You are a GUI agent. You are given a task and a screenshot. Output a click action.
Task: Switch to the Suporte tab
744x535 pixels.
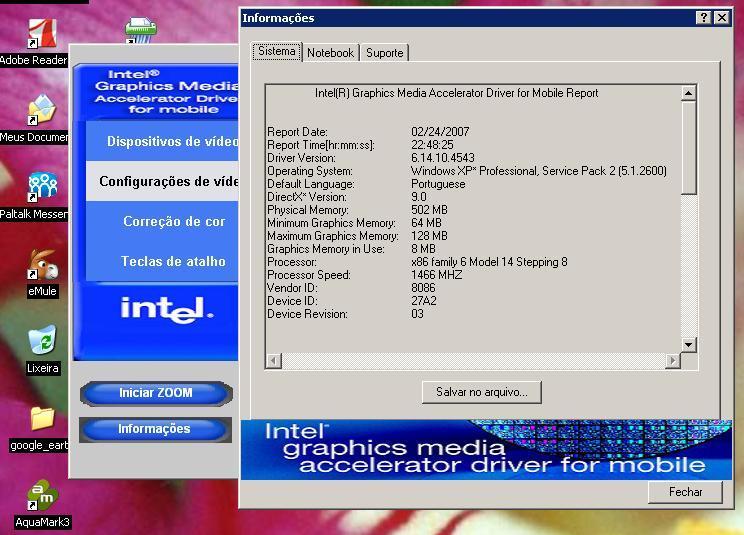[384, 53]
